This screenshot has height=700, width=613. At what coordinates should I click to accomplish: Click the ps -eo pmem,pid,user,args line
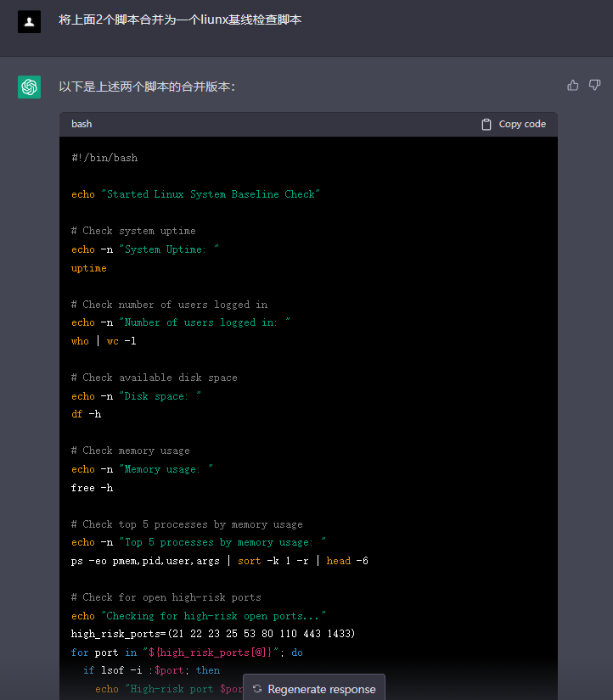coord(220,561)
